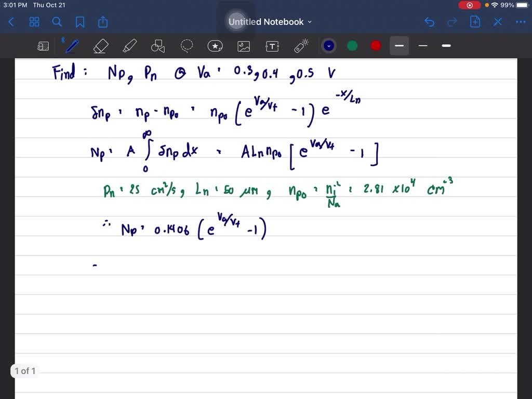This screenshot has height=399, width=532.
Task: Open the more options menu
Action: [520, 22]
